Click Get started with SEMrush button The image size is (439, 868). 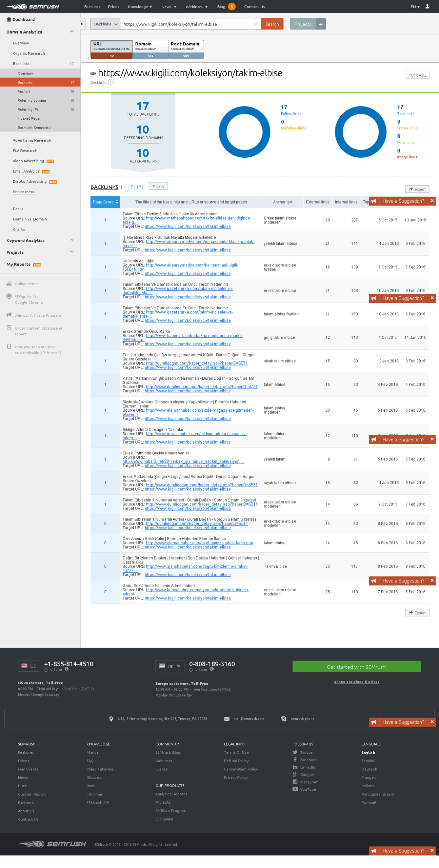click(357, 666)
